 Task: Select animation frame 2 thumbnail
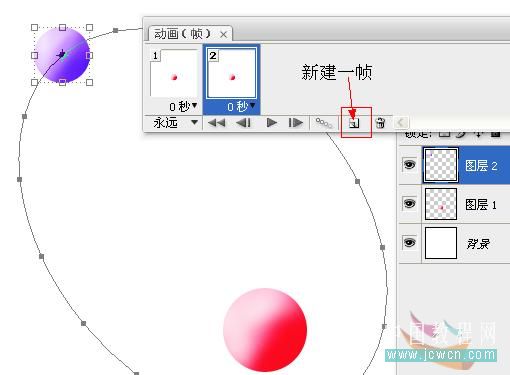pos(232,73)
